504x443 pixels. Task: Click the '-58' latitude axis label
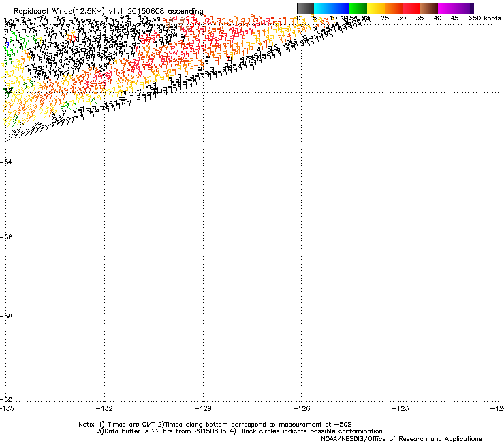tap(6, 316)
